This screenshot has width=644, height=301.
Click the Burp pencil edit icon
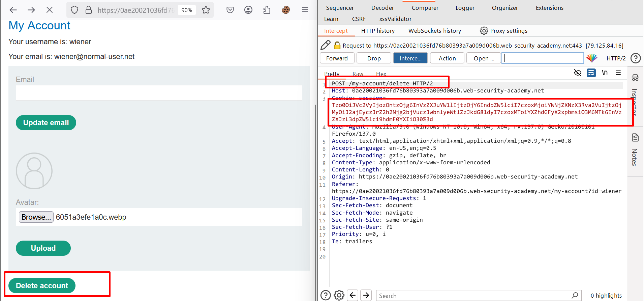326,45
